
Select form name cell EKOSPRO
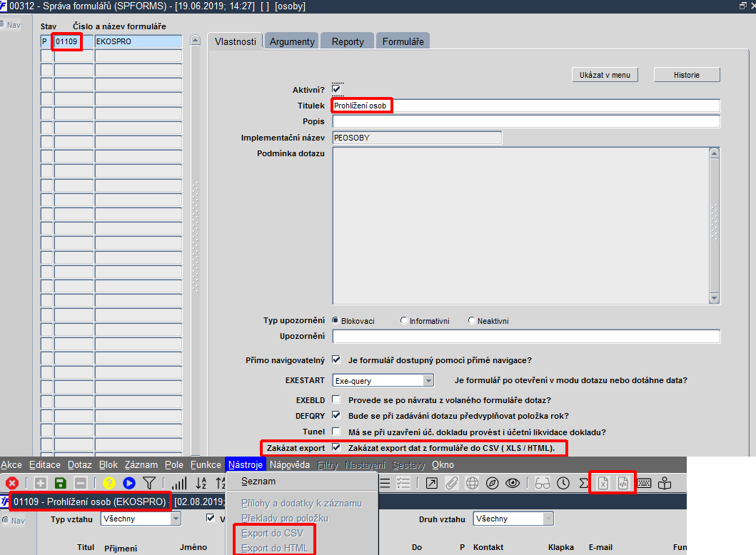(x=138, y=41)
